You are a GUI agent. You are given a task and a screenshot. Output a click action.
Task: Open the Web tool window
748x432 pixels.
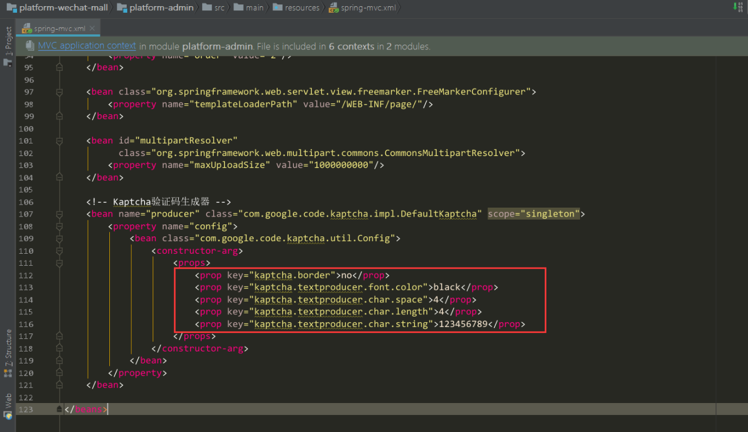[x=8, y=406]
